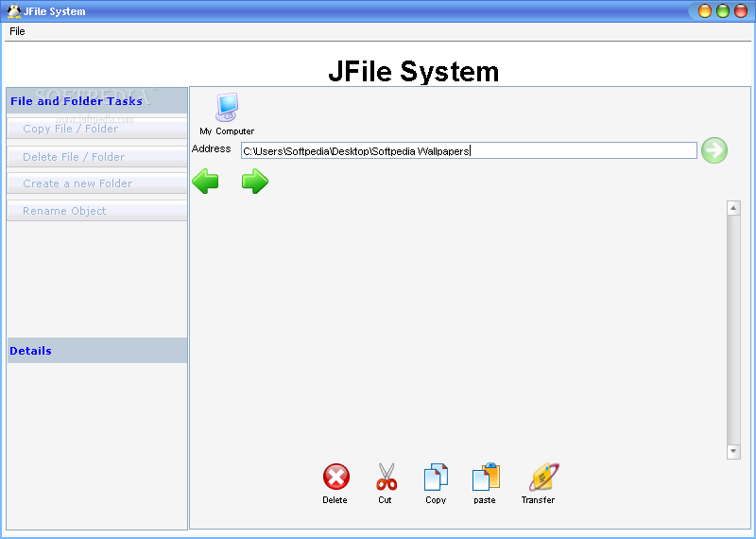
Task: Click the orange minimize window button
Action: (704, 10)
